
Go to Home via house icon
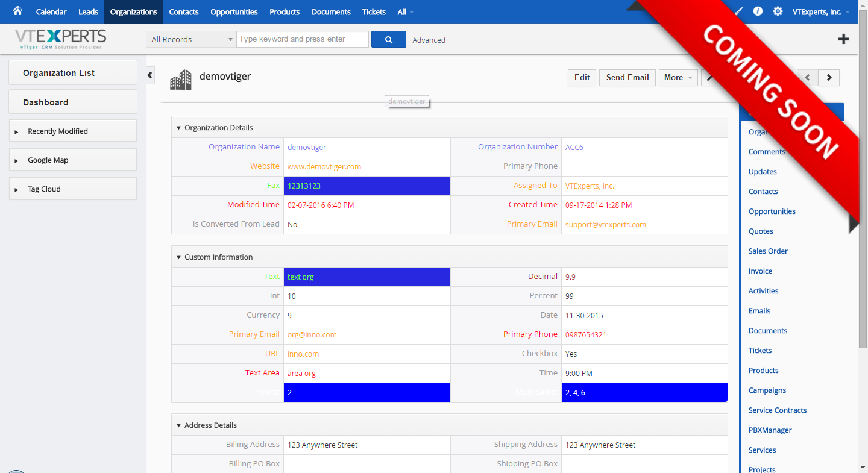pyautogui.click(x=17, y=11)
